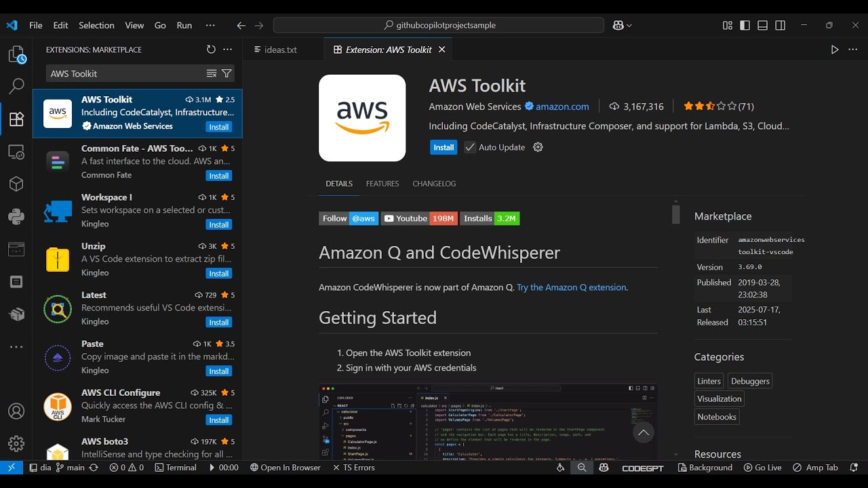This screenshot has height=488, width=868.
Task: Open the Search view in activity bar
Action: click(16, 86)
